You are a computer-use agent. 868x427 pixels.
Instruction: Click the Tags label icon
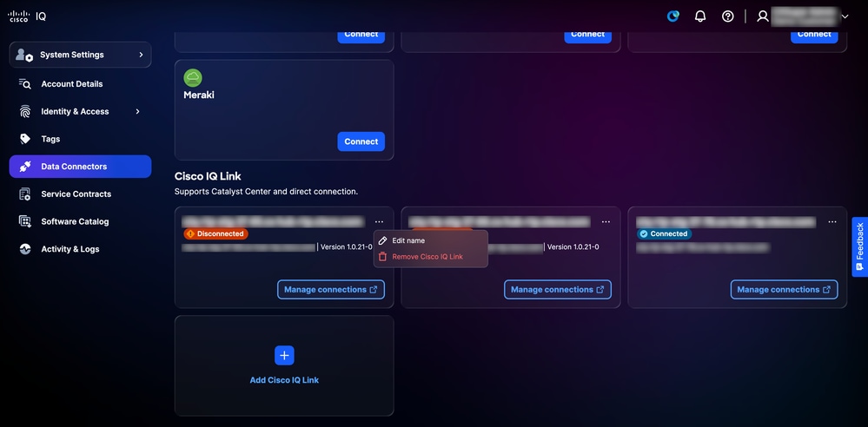point(25,139)
